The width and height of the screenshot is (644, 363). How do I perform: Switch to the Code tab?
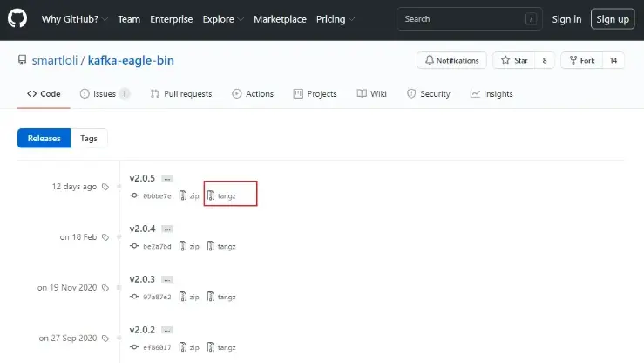pos(44,93)
